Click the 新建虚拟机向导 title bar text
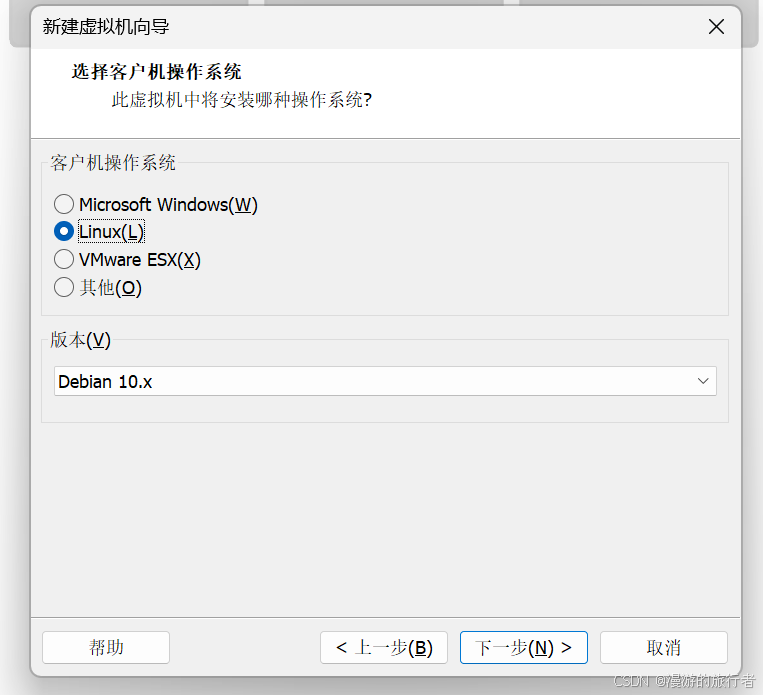Screen dimensions: 763x695 106,27
